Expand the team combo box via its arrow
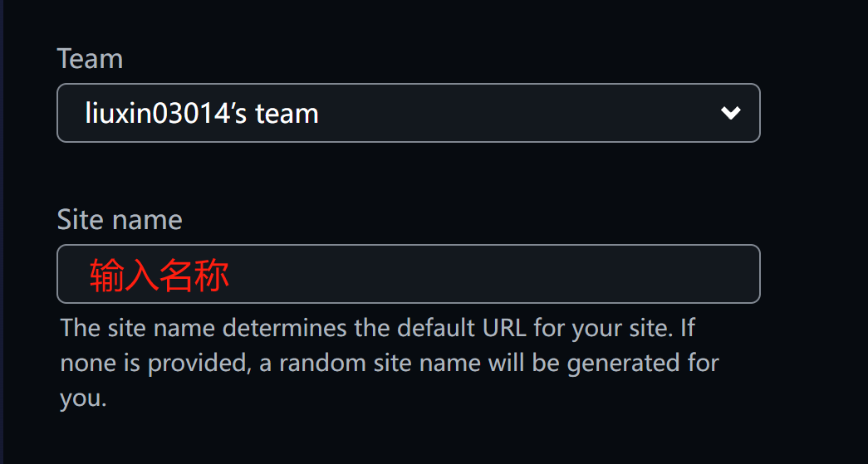Viewport: 868px width, 464px height. (731, 114)
